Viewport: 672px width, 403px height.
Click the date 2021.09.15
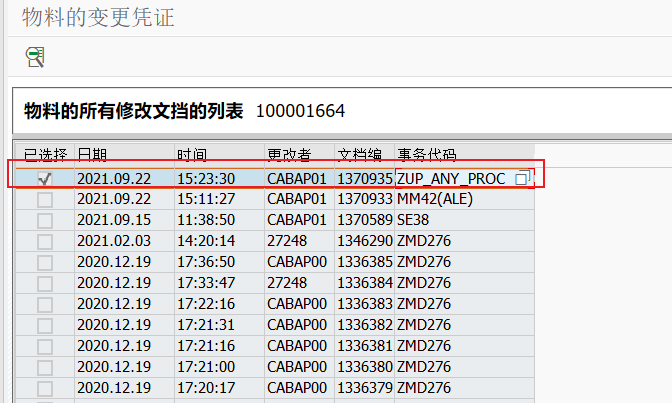tap(114, 220)
